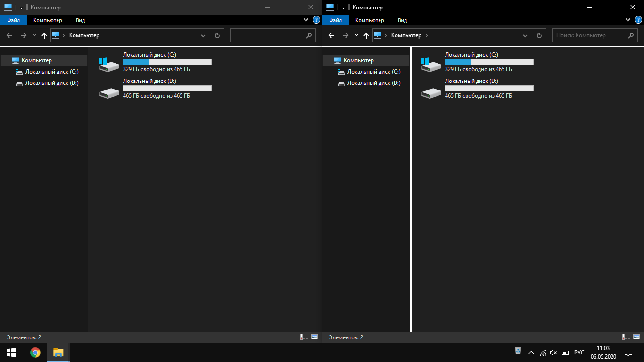Image resolution: width=644 pixels, height=362 pixels.
Task: Go forward in the left window
Action: [x=24, y=35]
